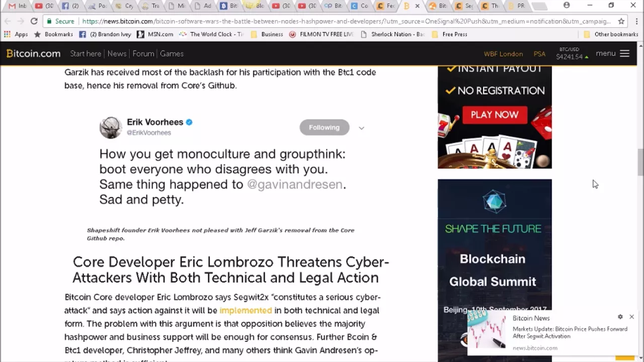The image size is (644, 362).
Task: Reload the current page
Action: [34, 21]
